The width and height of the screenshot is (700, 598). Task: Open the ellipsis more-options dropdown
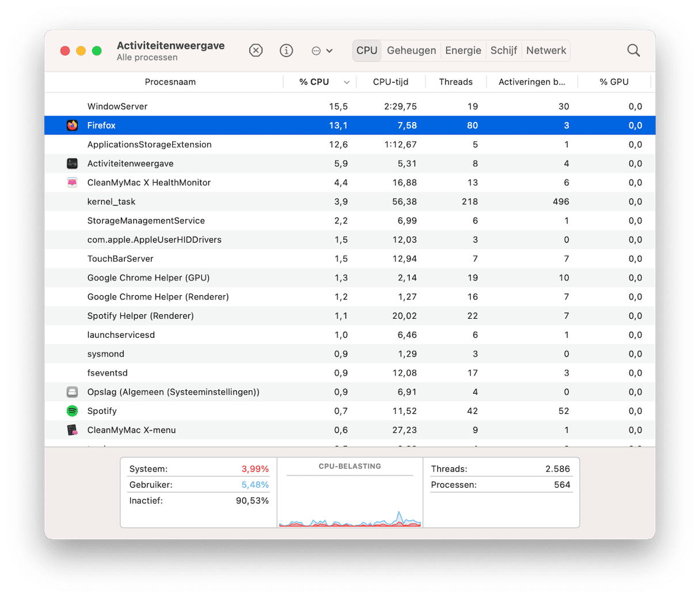[322, 51]
